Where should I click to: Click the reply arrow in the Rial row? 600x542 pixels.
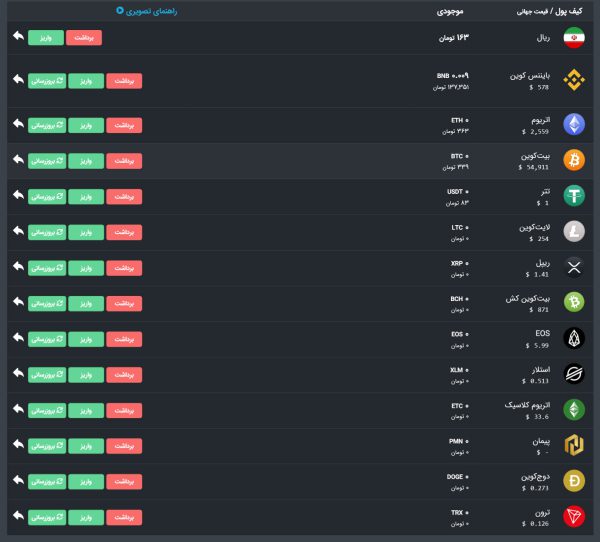(x=18, y=37)
